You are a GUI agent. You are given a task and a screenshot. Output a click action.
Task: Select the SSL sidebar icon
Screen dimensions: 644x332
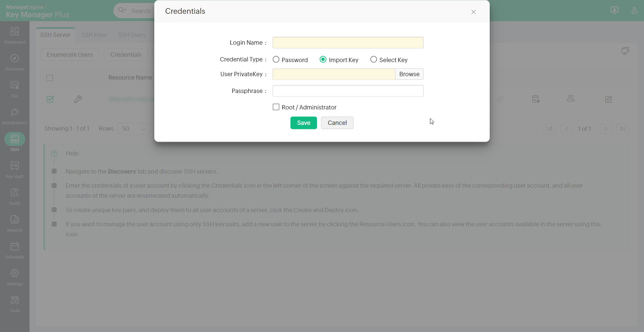click(14, 88)
